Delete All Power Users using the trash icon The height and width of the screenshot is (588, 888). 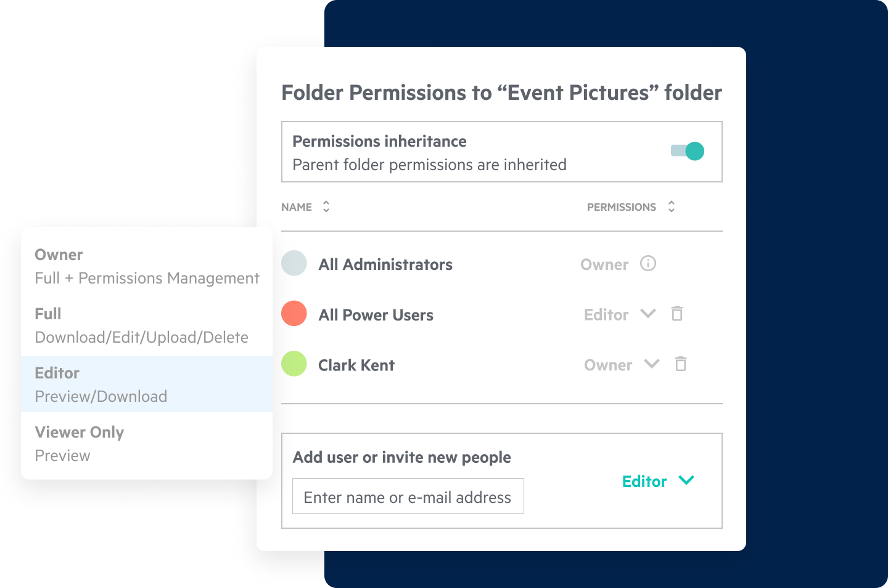[676, 314]
